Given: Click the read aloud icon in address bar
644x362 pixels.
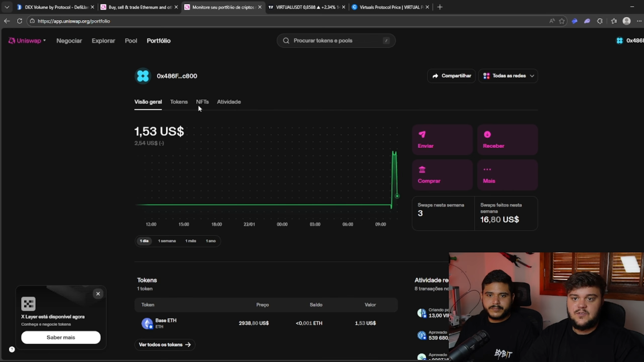Looking at the screenshot, I should point(552,21).
